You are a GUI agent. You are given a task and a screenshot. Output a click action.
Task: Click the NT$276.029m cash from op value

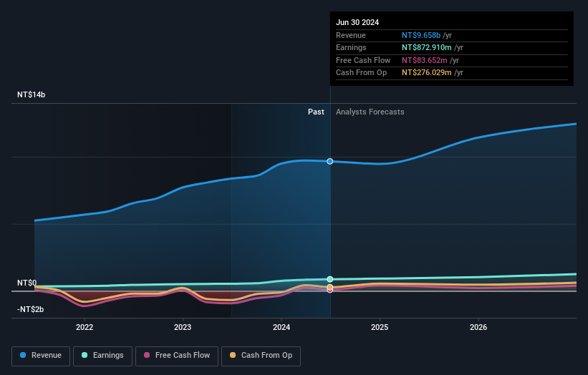pyautogui.click(x=427, y=73)
